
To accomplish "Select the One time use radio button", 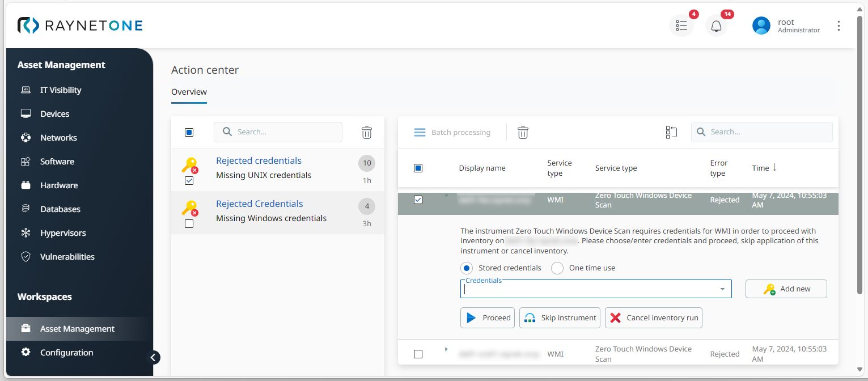I will click(557, 268).
